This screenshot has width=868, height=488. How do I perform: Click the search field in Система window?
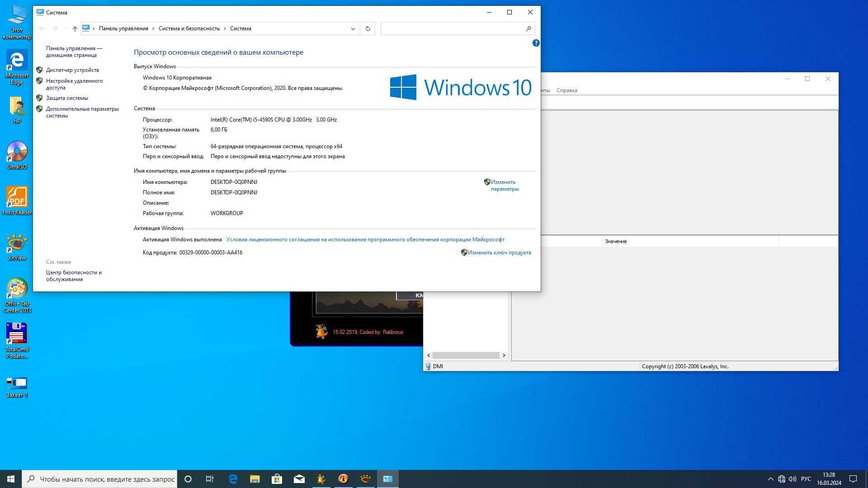pos(452,28)
